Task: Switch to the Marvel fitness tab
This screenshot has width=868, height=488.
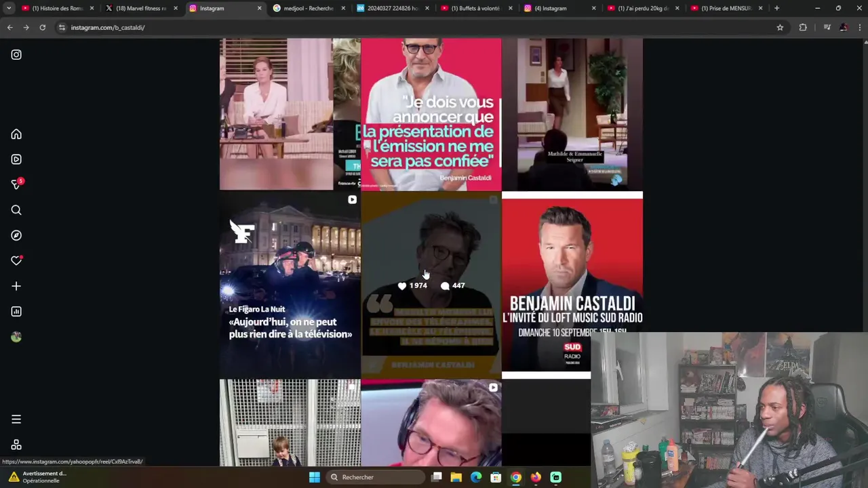Action: [x=140, y=8]
